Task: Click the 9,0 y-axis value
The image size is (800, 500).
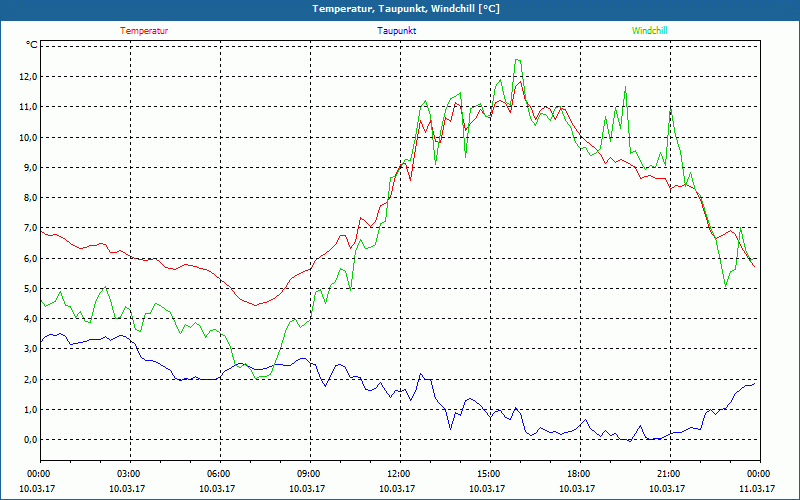Action: tap(31, 167)
